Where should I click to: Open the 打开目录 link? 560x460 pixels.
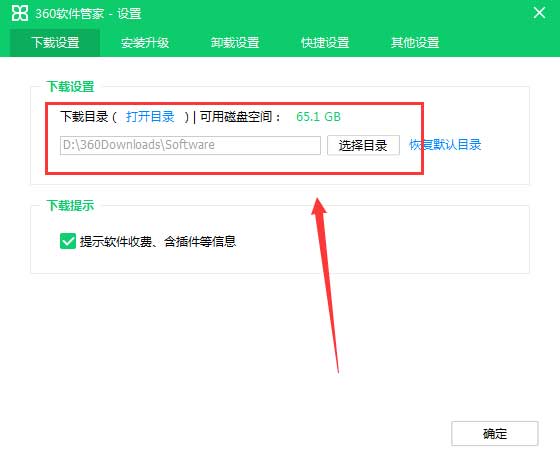tap(150, 117)
